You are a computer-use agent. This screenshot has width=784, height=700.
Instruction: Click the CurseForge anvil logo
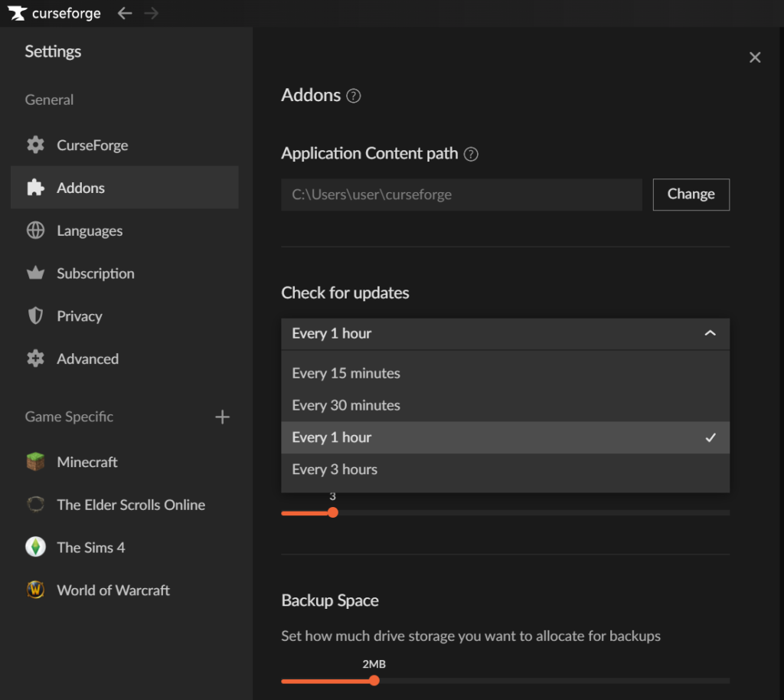(17, 13)
